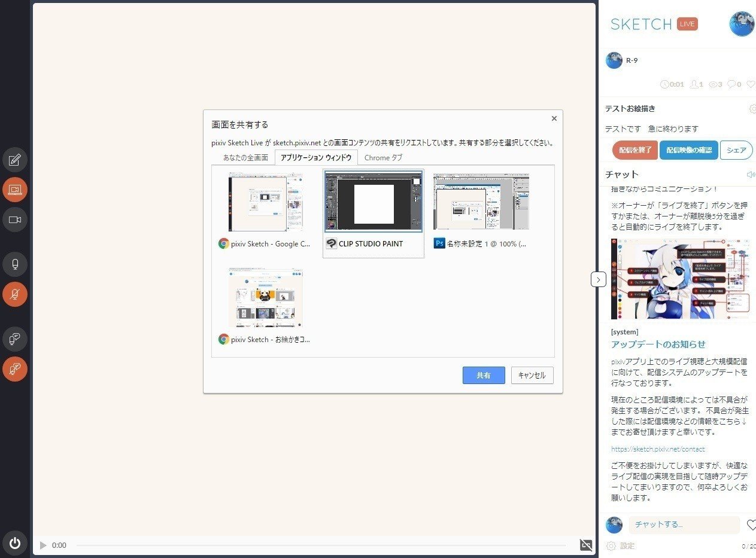Viewport: 756px width, 558px height.
Task: Click the R-9 username
Action: point(631,60)
